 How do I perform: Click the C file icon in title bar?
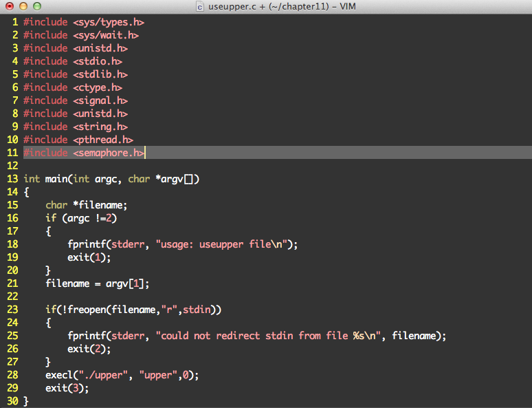coord(200,6)
